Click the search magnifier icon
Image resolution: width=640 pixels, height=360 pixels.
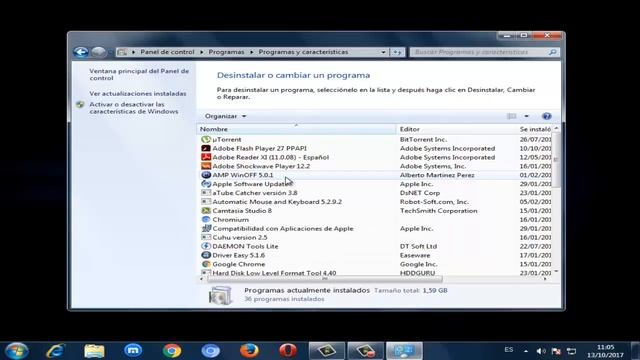point(552,52)
